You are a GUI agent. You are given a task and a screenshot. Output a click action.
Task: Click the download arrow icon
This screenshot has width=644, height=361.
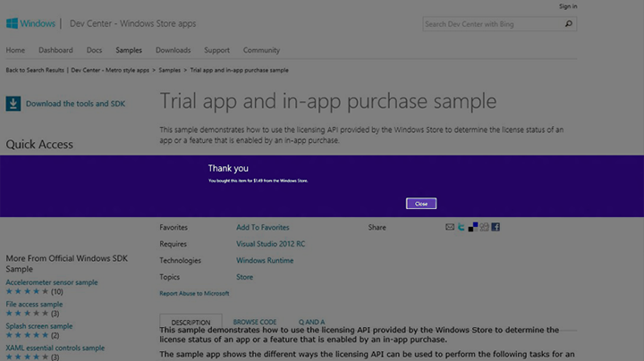13,104
